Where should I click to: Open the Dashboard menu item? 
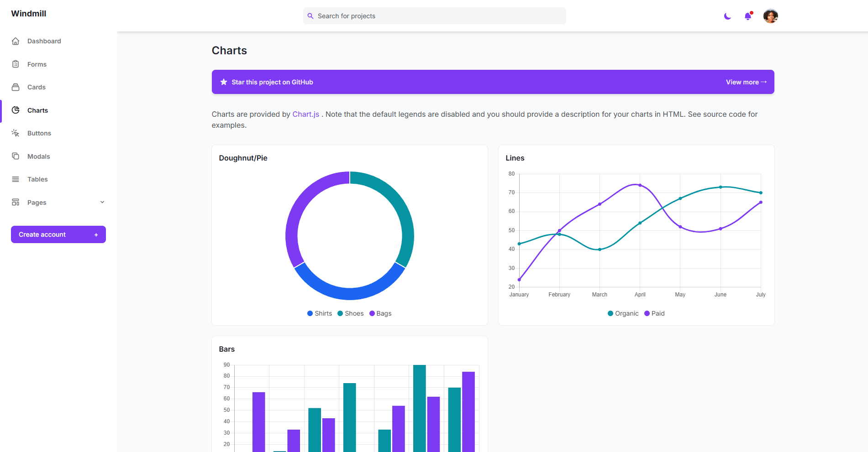(44, 41)
